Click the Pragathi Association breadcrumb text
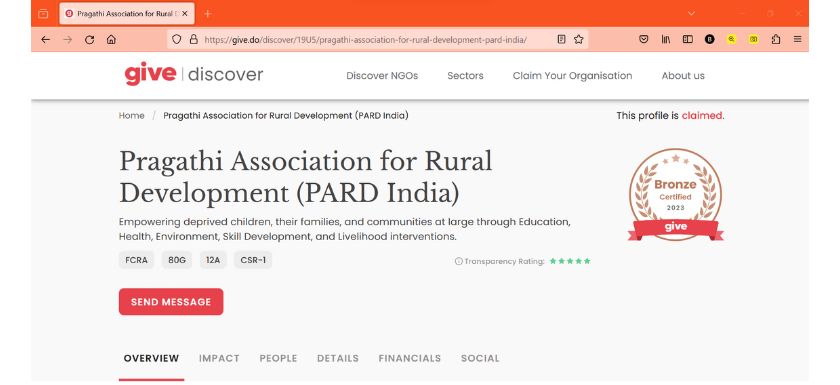The image size is (840, 385). tap(286, 115)
